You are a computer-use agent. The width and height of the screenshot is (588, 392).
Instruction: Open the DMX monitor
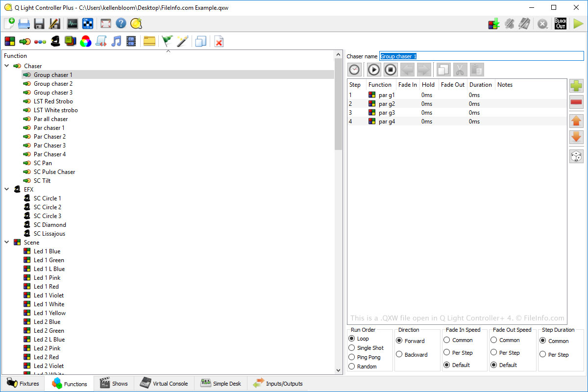[x=73, y=24]
